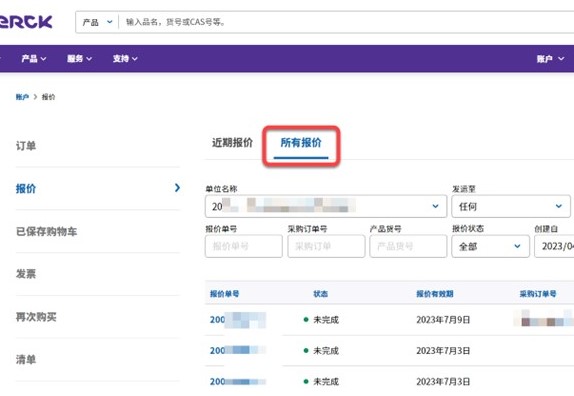The height and width of the screenshot is (396, 574).
Task: Switch to the 近期报价 tab
Action: point(232,142)
